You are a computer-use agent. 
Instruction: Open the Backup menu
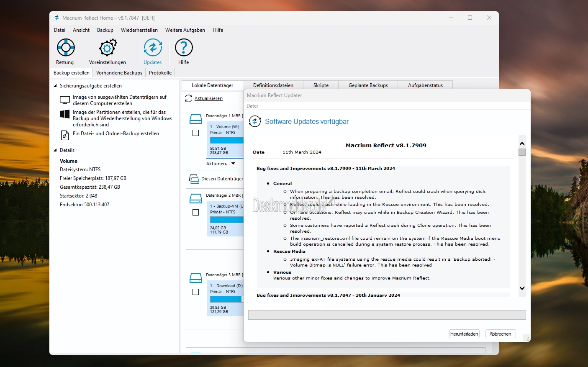[105, 30]
